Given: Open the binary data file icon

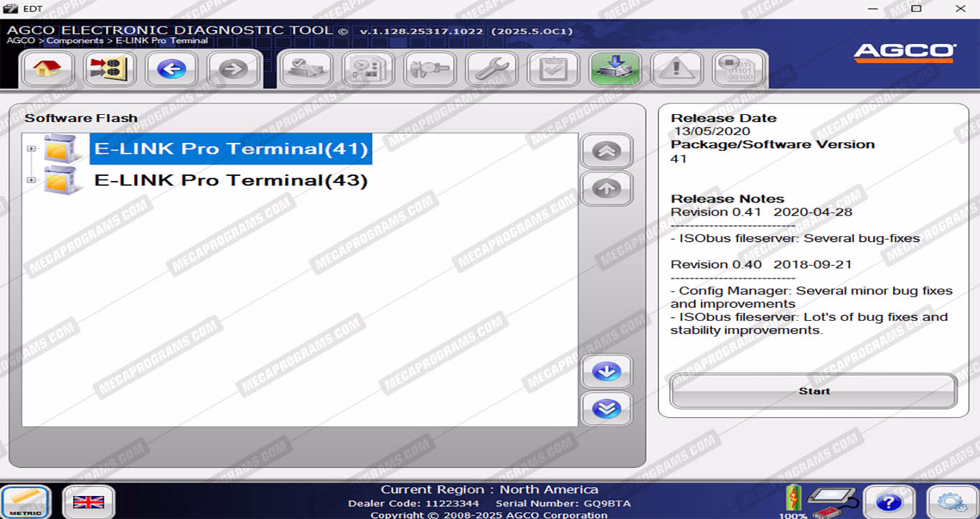Looking at the screenshot, I should tap(737, 70).
